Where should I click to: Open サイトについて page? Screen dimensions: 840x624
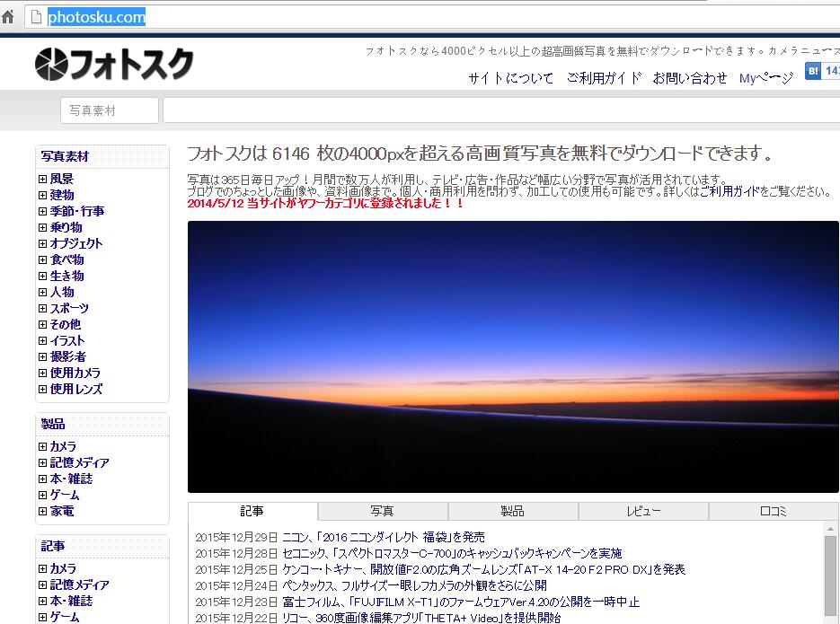click(x=510, y=78)
